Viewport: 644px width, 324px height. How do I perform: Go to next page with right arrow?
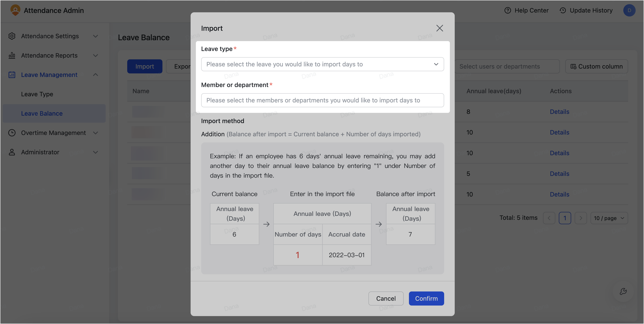581,218
